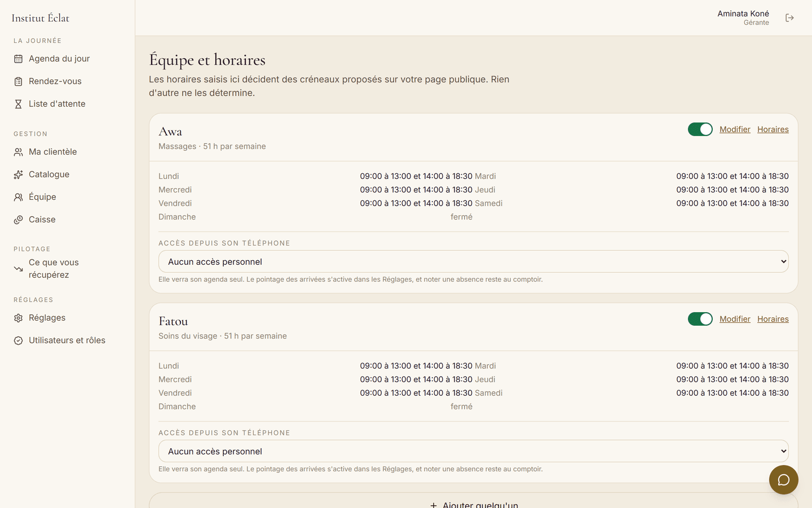Click Modifier link for Fatou
Viewport: 812px width, 508px height.
[735, 319]
